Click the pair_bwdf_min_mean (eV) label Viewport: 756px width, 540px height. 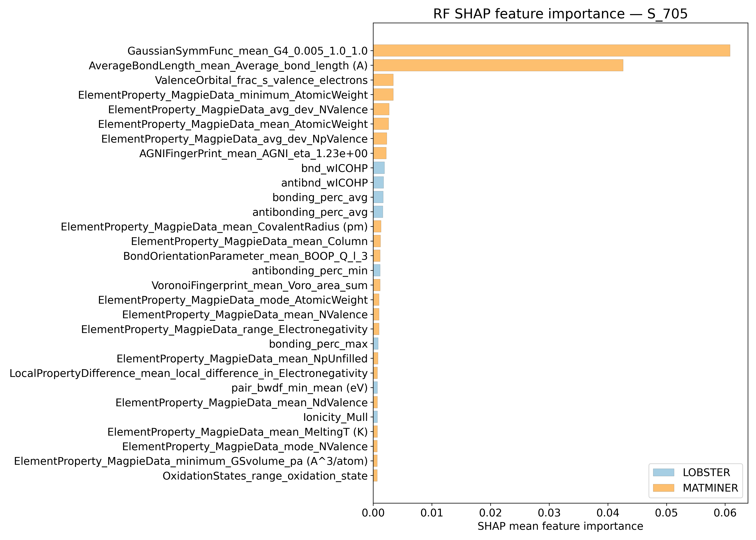coord(299,388)
